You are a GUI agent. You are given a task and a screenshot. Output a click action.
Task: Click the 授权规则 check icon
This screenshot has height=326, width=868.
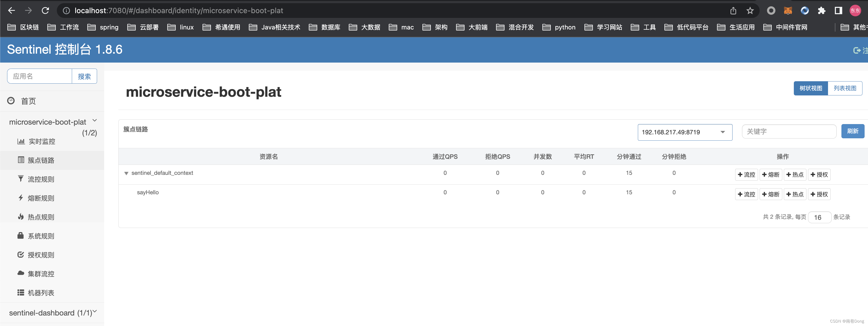(x=21, y=254)
